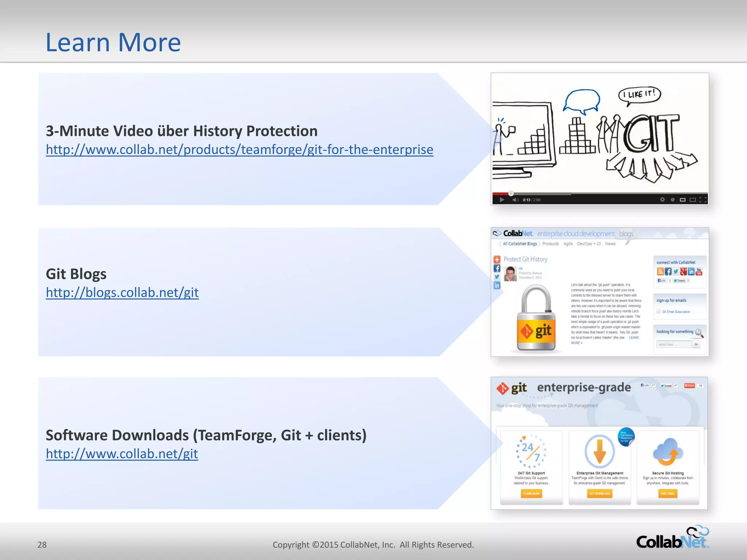Click the 24/7 Git Support clock icon

(531, 451)
